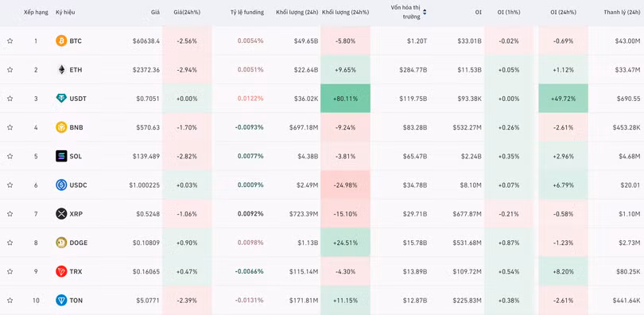Click USDT OI change +49.72% cell
This screenshot has height=315, width=644.
click(x=563, y=99)
